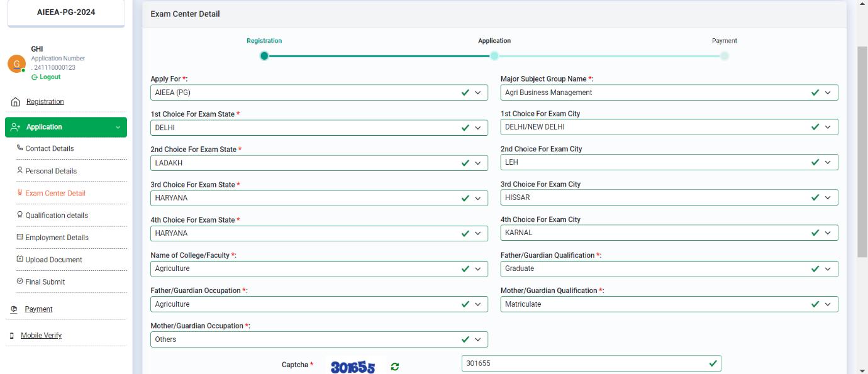Viewport: 868px width, 374px height.
Task: Click the Application step marker
Action: (x=494, y=56)
